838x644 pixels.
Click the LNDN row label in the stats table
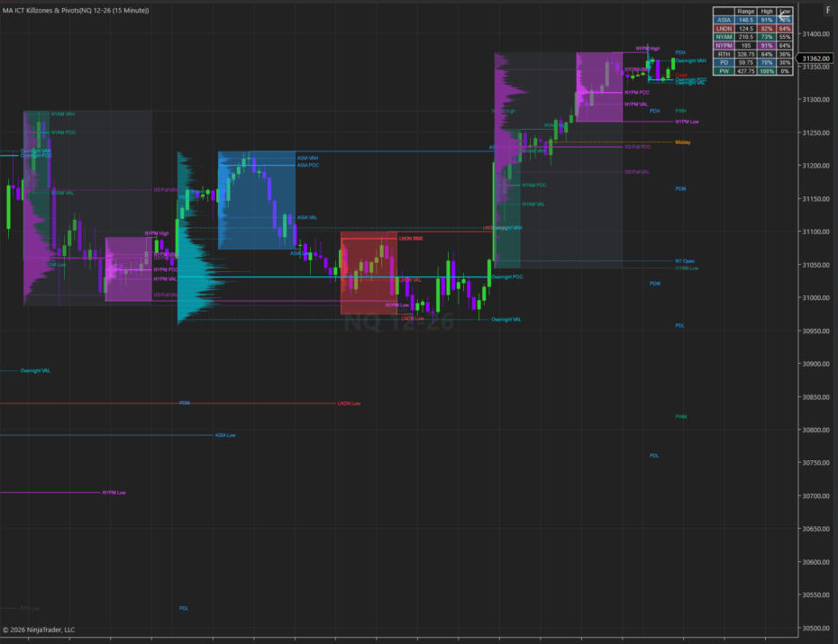[724, 28]
